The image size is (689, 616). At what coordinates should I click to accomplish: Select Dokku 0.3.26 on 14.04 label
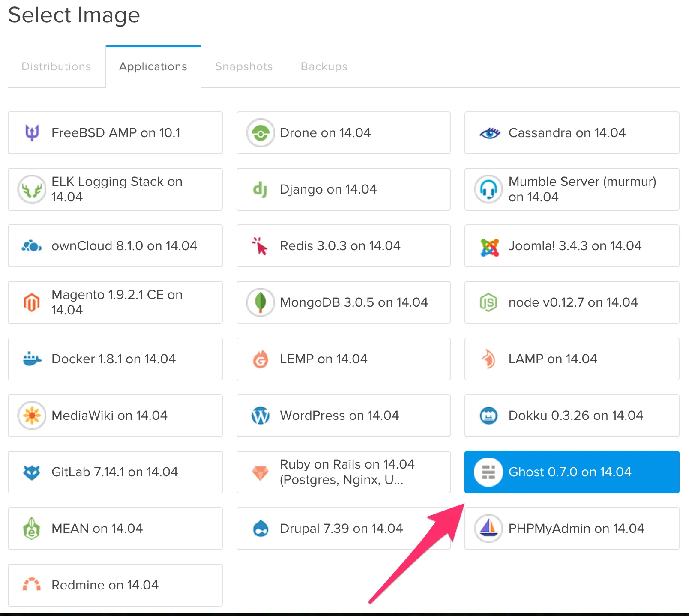[x=576, y=416]
